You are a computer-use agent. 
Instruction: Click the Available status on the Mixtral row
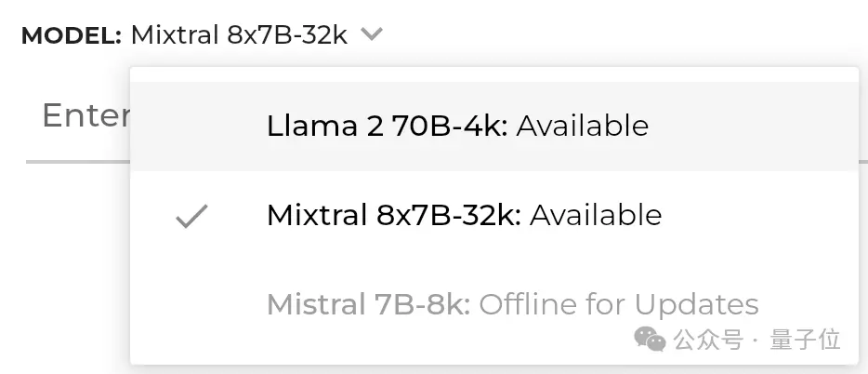(x=596, y=216)
